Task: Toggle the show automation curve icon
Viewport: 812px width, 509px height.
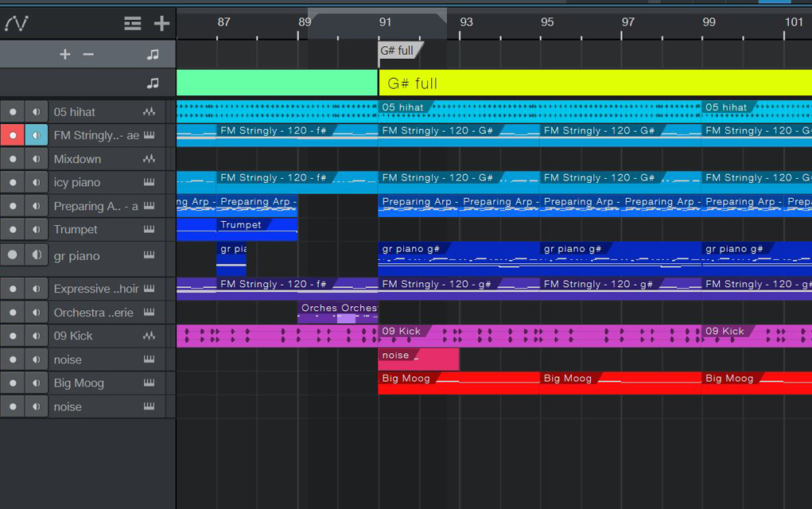Action: point(17,24)
